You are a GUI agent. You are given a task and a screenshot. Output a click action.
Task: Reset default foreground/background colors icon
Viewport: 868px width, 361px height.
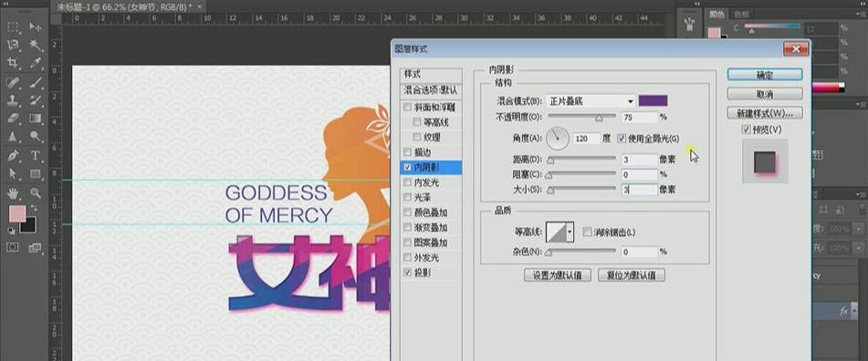(12, 231)
